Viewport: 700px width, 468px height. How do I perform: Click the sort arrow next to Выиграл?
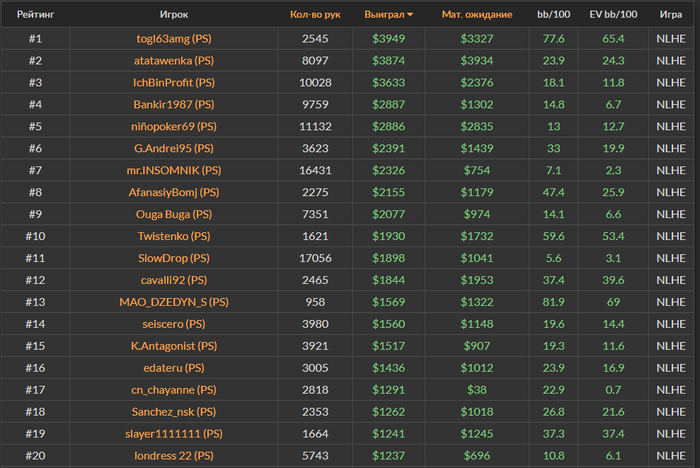point(410,15)
